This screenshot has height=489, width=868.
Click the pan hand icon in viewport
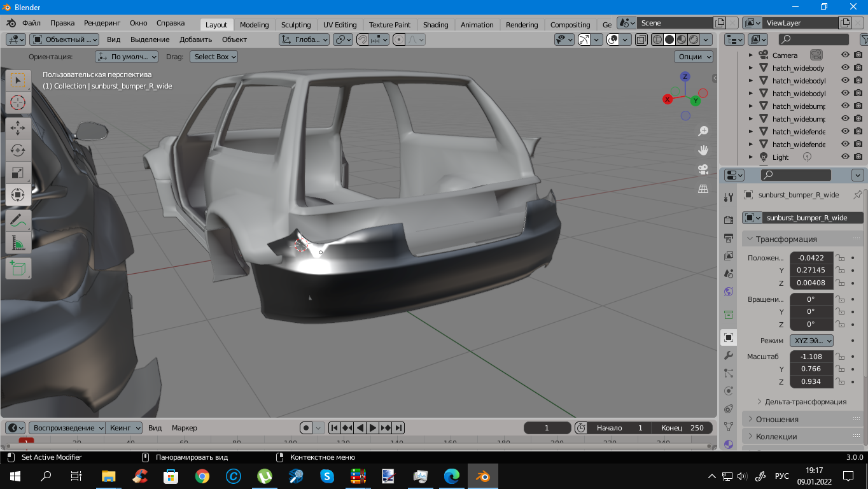click(703, 150)
